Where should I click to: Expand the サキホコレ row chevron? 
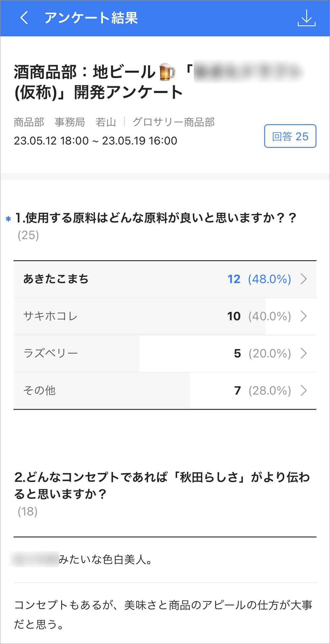pos(304,316)
